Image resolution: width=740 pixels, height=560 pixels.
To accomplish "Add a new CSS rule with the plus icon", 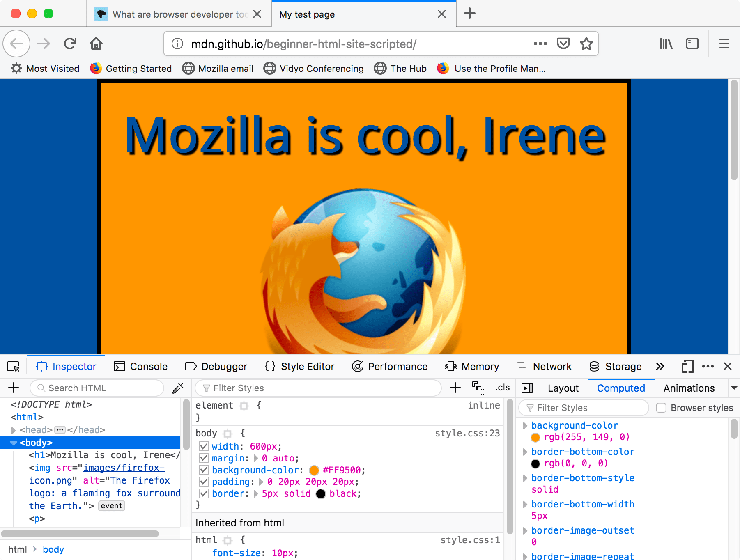I will click(x=455, y=388).
